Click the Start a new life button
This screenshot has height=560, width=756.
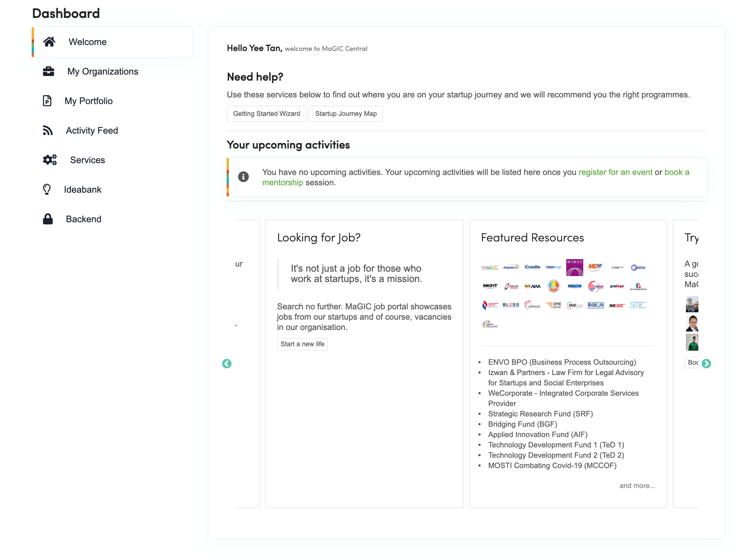(x=302, y=344)
